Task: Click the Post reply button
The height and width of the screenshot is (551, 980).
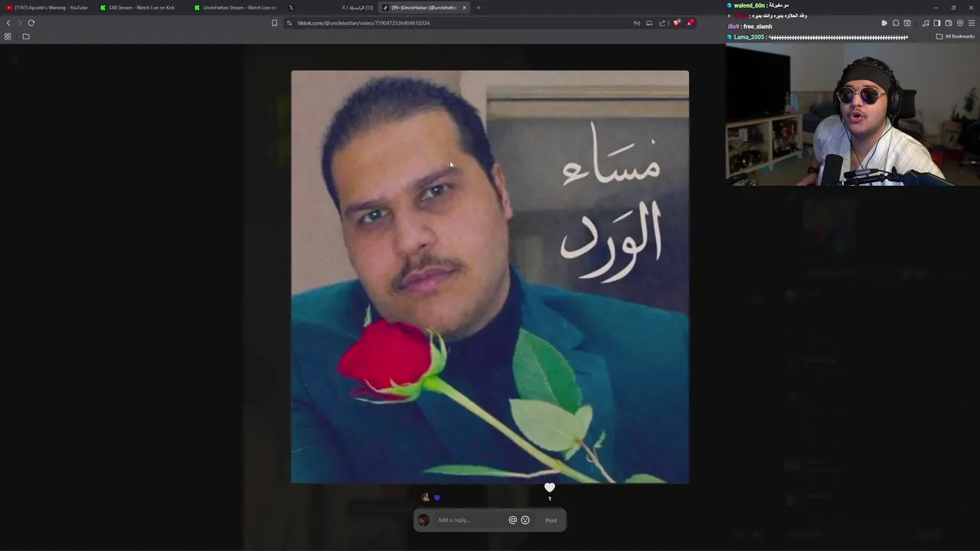Action: (551, 520)
